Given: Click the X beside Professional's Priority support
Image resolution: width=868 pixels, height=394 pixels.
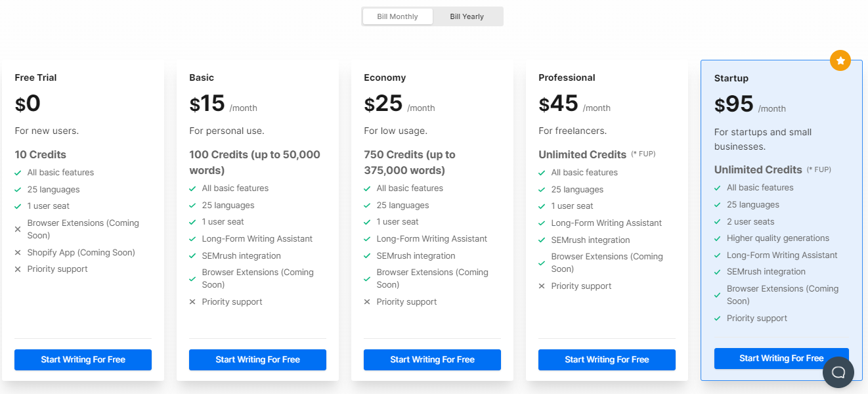Looking at the screenshot, I should (x=540, y=286).
